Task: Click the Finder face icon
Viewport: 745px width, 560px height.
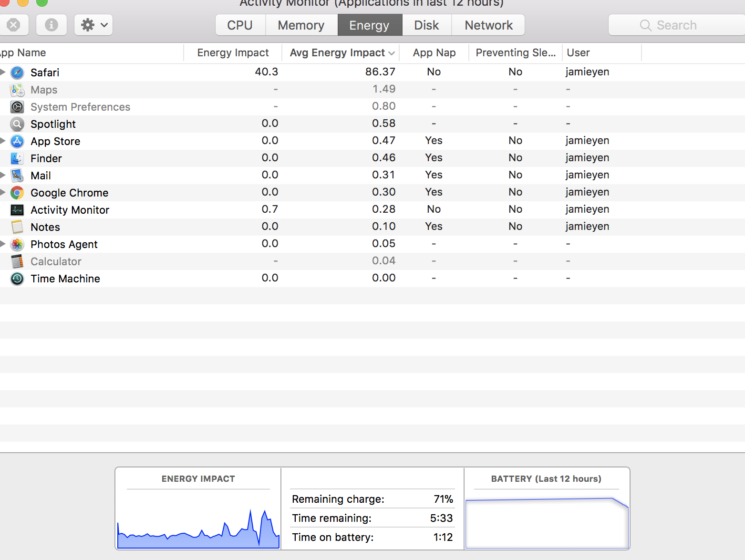Action: (x=17, y=158)
